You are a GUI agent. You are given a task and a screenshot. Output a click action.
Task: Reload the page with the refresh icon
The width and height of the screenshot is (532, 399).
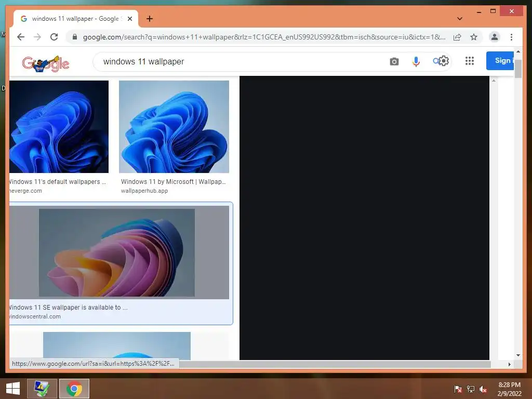(x=54, y=37)
